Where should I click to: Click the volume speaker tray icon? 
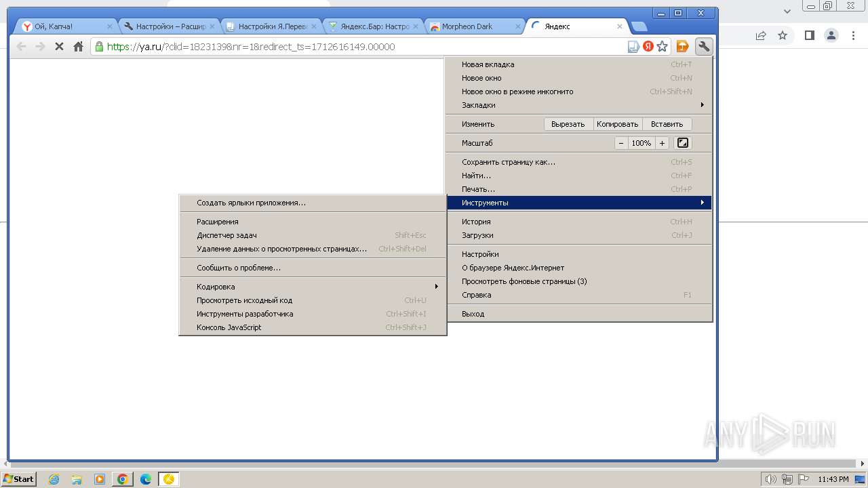[x=770, y=479]
